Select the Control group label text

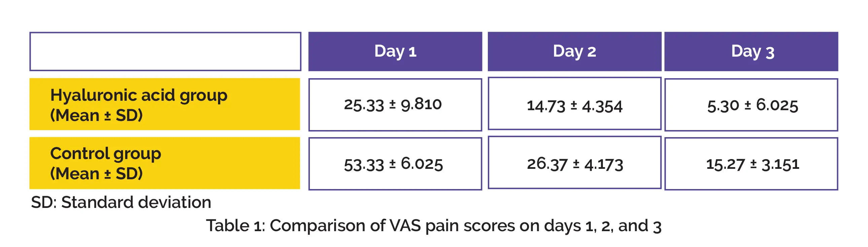[x=105, y=154]
